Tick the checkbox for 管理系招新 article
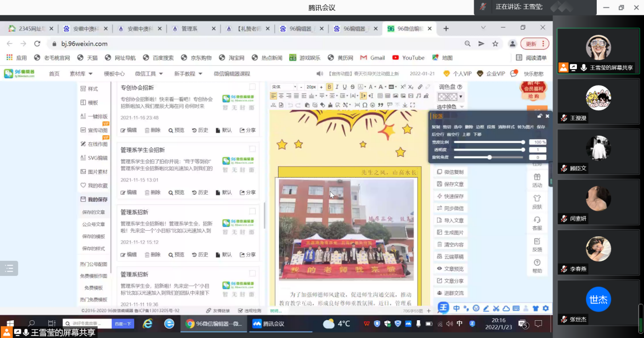644x338 pixels. tap(253, 211)
